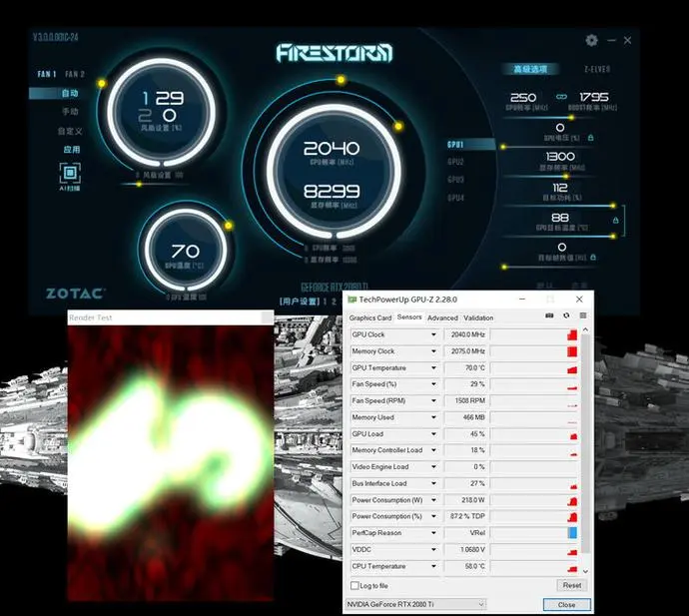Screen dimensions: 689x616
Task: Click the Reset button in GPU-Z
Action: click(572, 585)
